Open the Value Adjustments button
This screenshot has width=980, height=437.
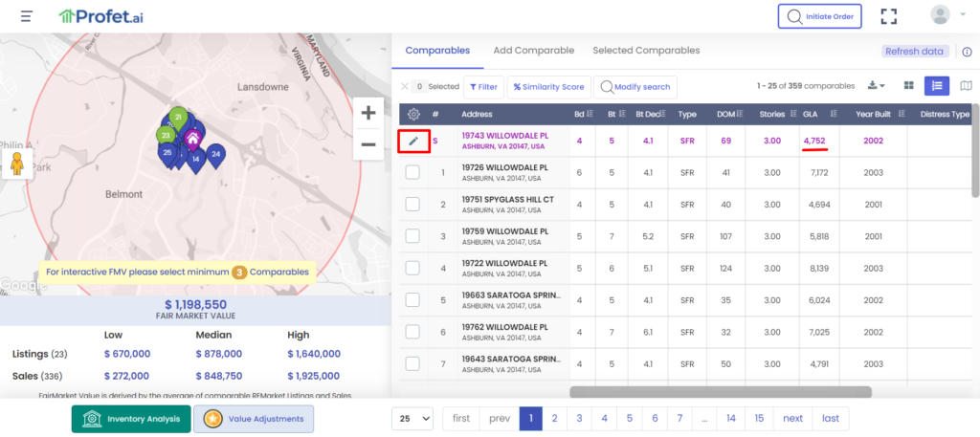tap(253, 419)
